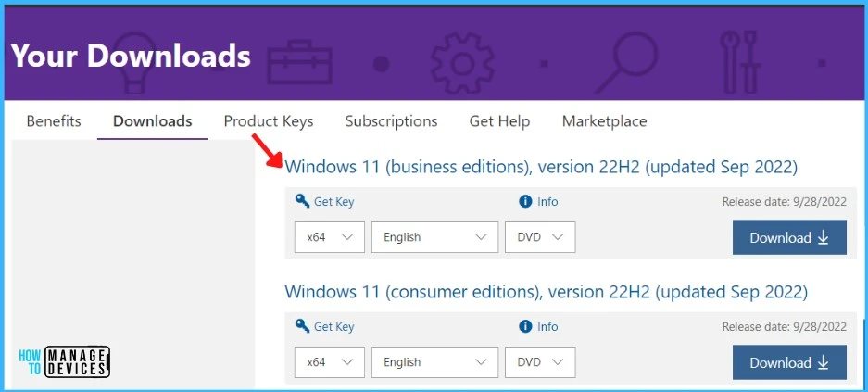868x392 pixels.
Task: Click the Info link for consumer editions
Action: (x=547, y=327)
